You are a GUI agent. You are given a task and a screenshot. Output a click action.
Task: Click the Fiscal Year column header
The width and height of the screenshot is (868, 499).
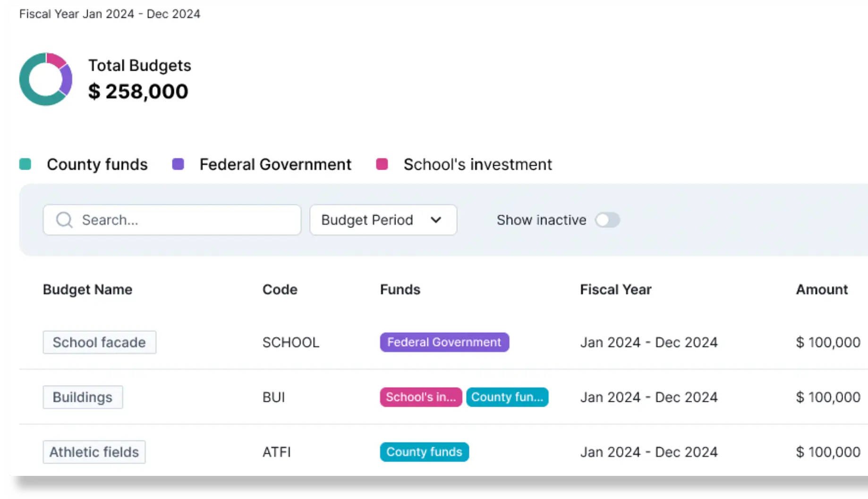click(615, 289)
